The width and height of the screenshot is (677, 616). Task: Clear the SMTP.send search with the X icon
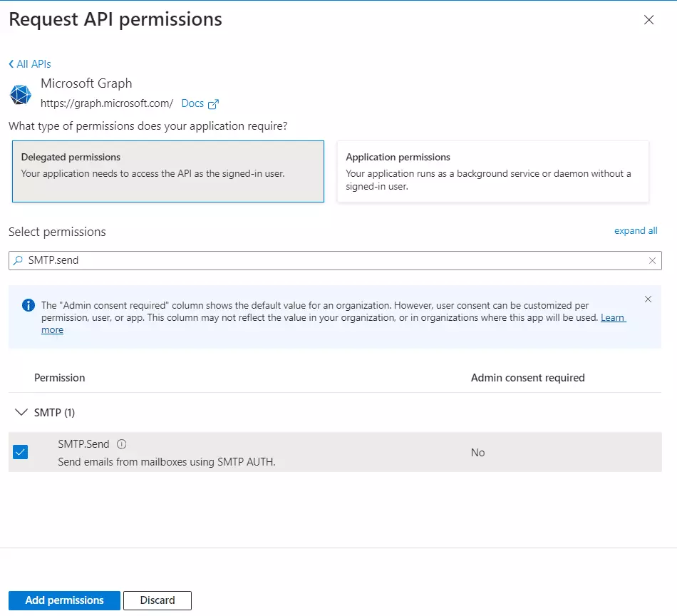(x=652, y=260)
